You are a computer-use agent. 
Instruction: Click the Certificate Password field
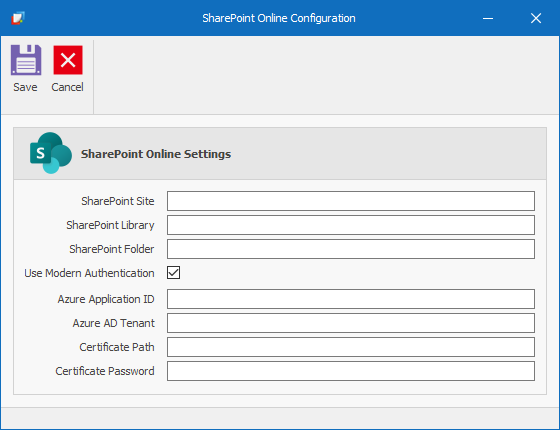point(351,371)
